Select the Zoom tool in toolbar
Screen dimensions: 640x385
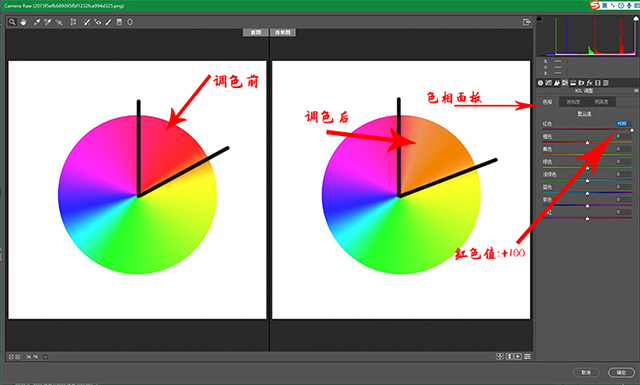coord(12,22)
